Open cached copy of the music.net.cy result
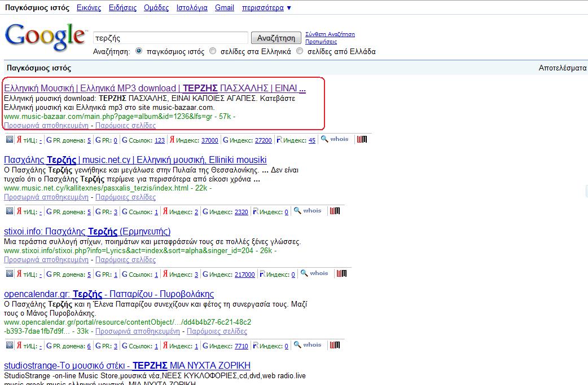588x385 pixels. (x=46, y=197)
